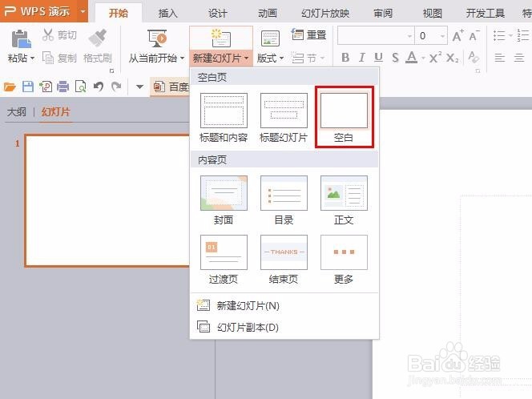Open quick access toolbar customize arrow
532x399 pixels.
click(x=139, y=87)
